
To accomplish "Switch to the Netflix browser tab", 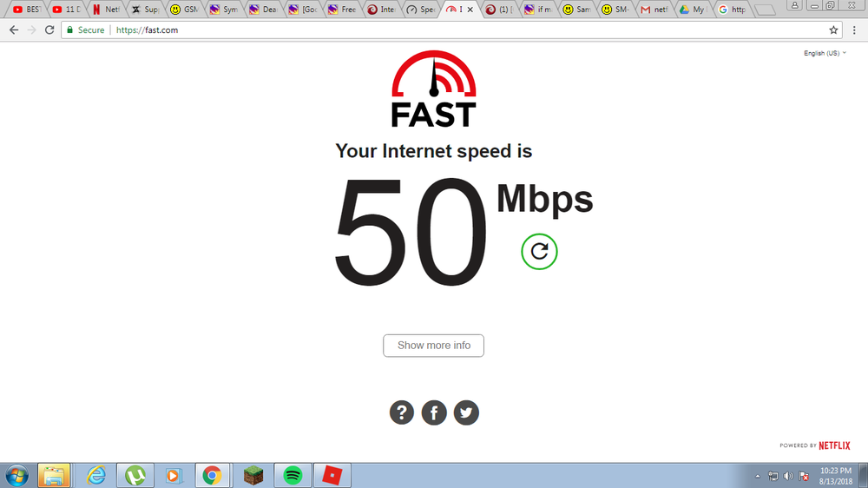I will coord(106,10).
